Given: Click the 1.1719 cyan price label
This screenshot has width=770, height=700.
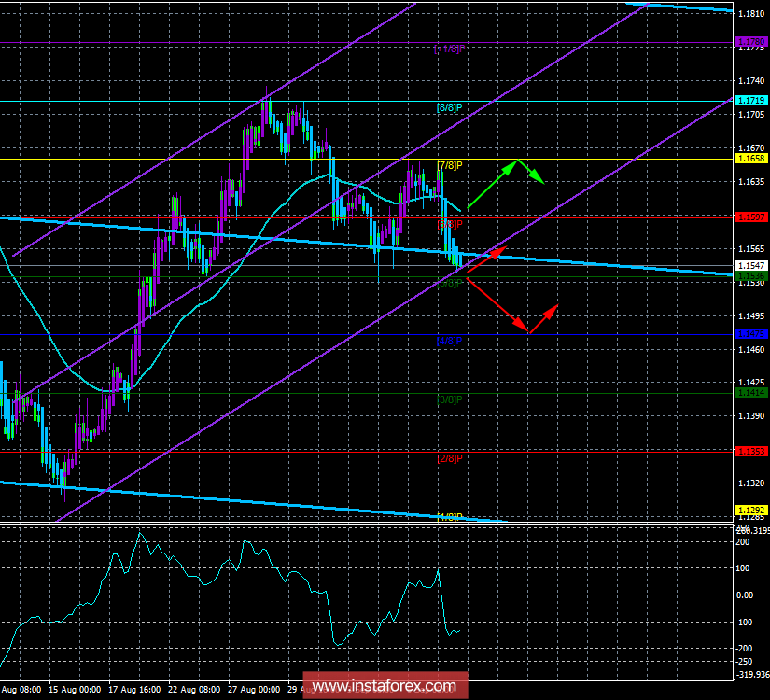Looking at the screenshot, I should tap(750, 100).
